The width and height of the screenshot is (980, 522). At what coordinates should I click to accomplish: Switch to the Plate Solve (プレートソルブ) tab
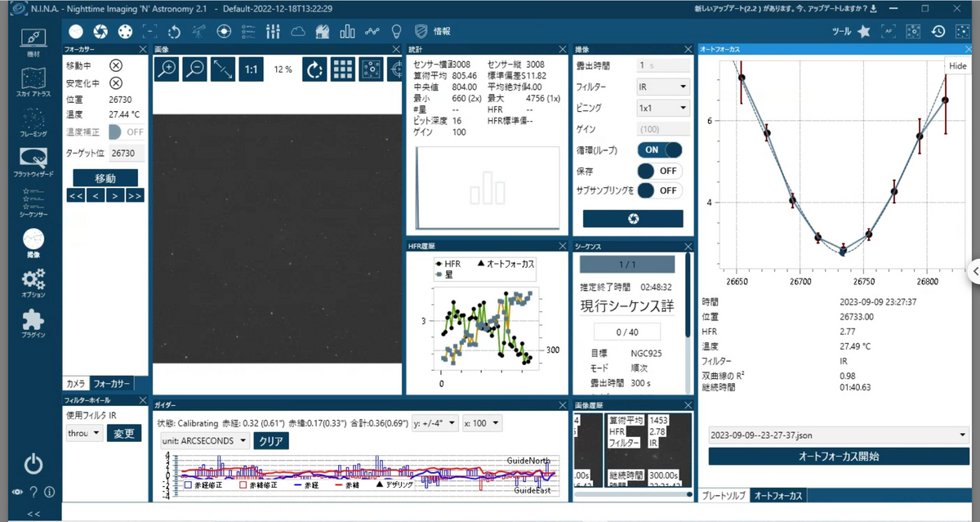[x=725, y=496]
